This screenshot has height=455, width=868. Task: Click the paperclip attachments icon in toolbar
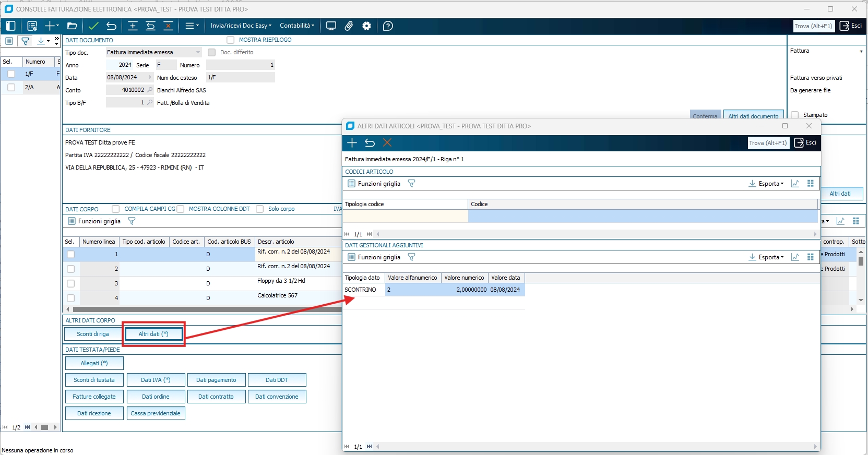coord(349,26)
